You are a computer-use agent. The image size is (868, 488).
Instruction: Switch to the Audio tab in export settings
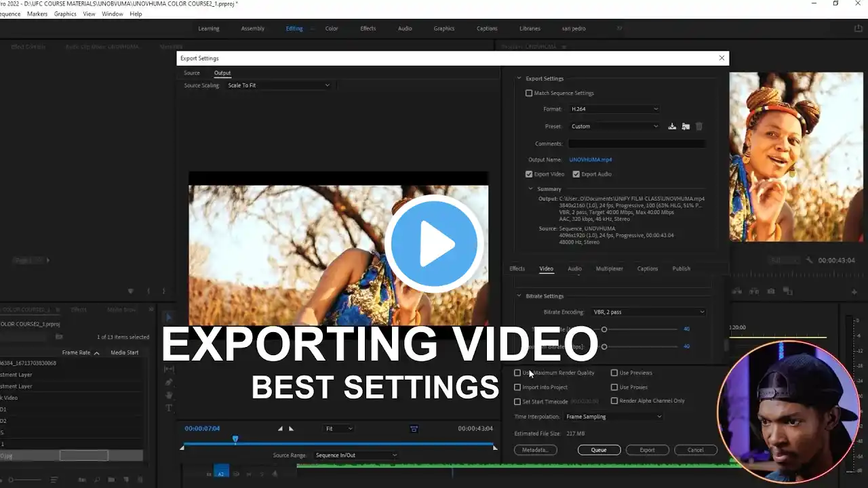tap(574, 268)
